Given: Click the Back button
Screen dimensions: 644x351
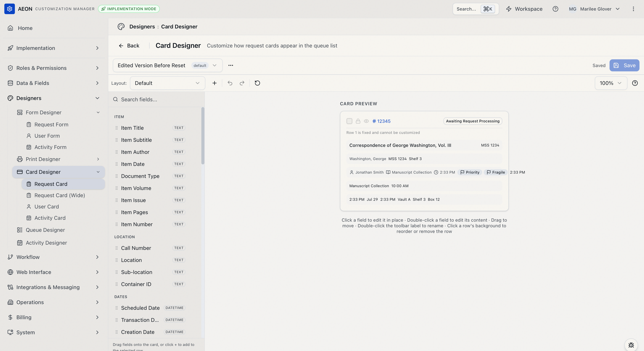Looking at the screenshot, I should 129,46.
